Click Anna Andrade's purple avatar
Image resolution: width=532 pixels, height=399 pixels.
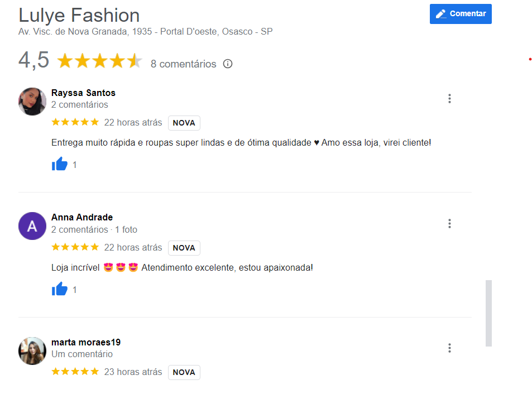point(32,226)
